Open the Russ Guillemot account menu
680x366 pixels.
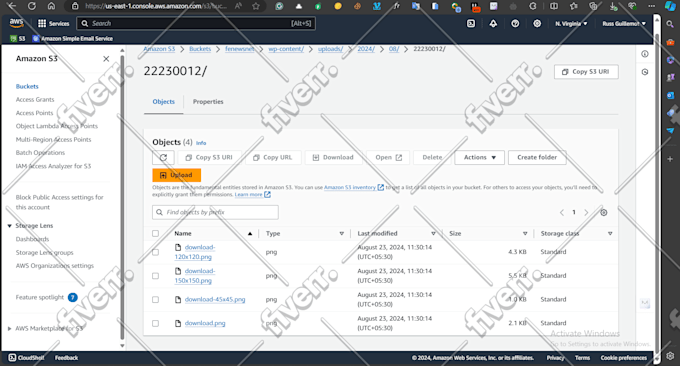pos(624,23)
